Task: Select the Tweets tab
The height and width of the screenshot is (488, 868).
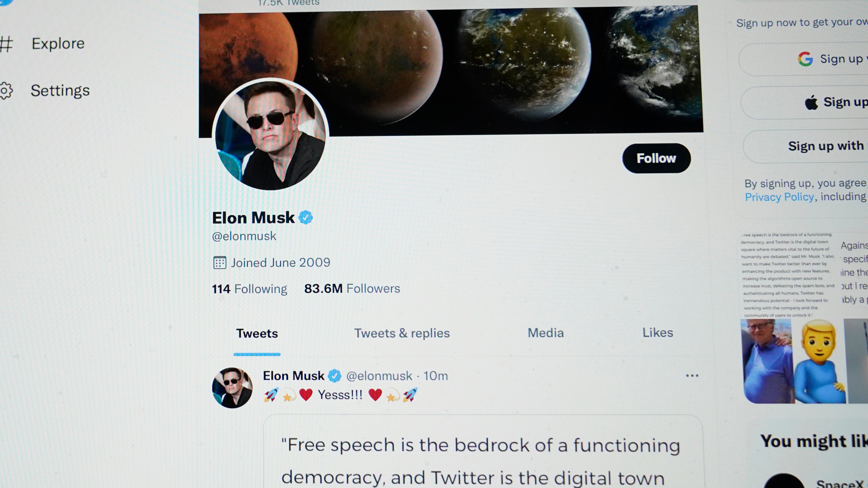Action: point(257,333)
